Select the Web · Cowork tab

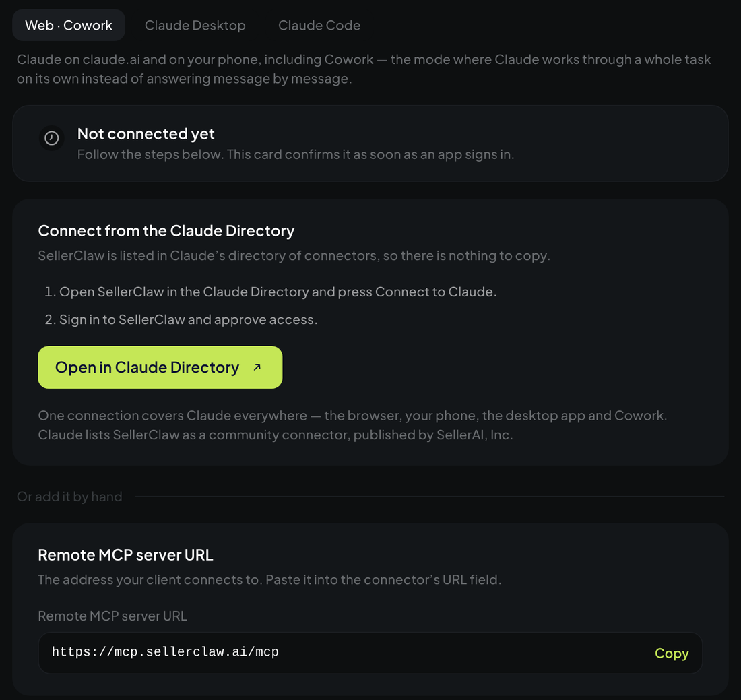[x=69, y=25]
